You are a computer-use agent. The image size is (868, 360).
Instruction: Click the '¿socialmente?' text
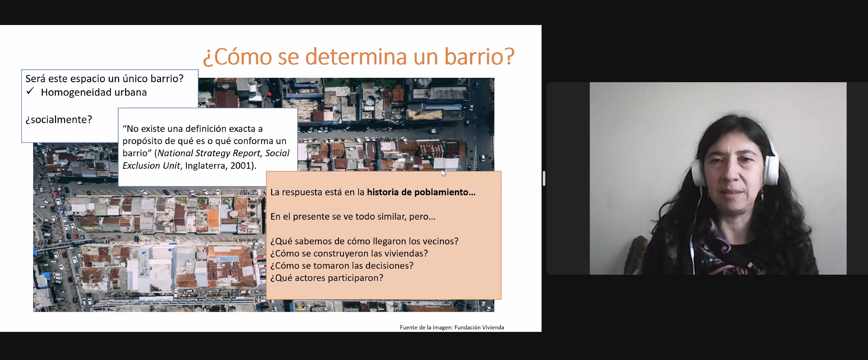[x=59, y=120]
